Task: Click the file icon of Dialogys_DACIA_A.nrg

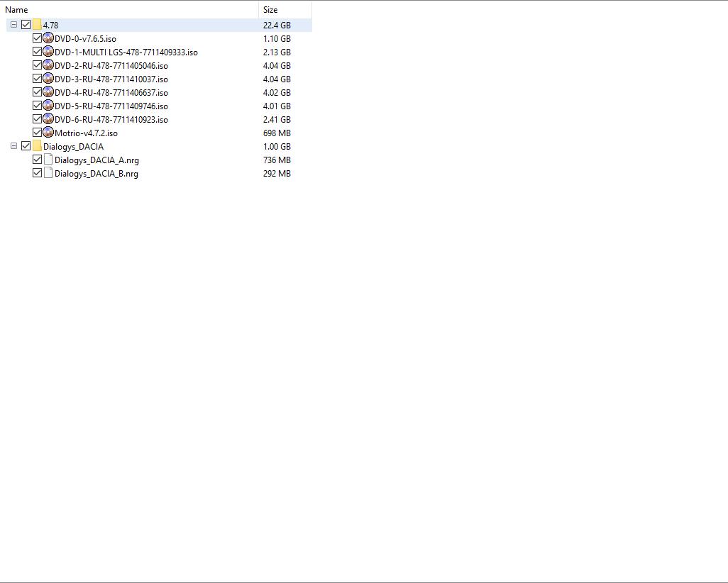Action: (48, 159)
